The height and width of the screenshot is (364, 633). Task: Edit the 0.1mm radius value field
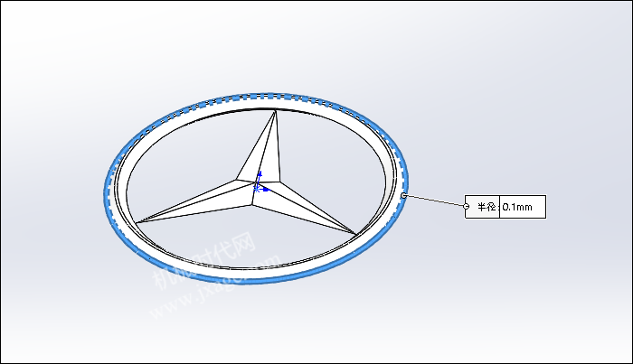click(523, 207)
